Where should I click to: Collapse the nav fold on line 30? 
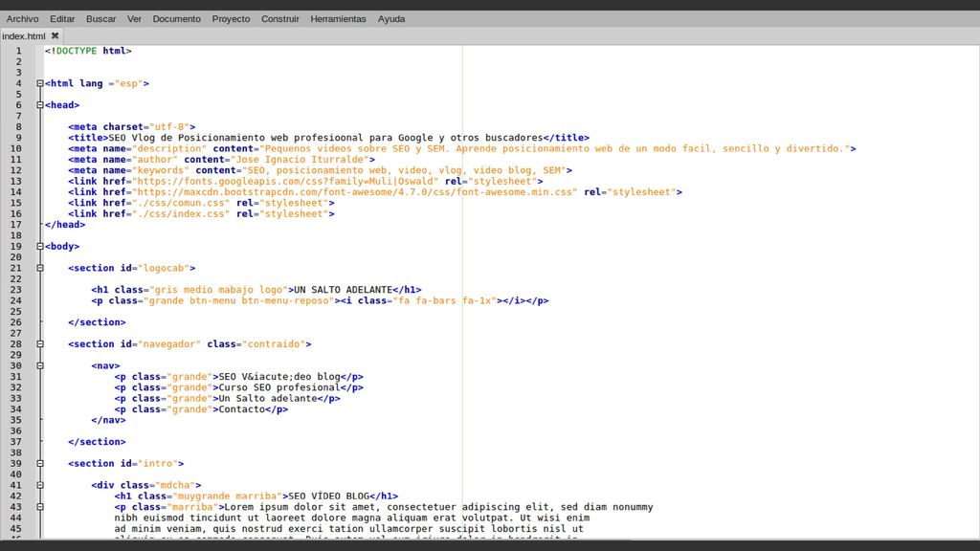40,366
